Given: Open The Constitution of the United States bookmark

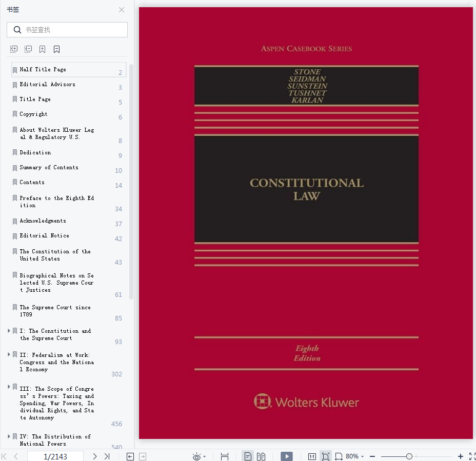Looking at the screenshot, I should tap(55, 255).
